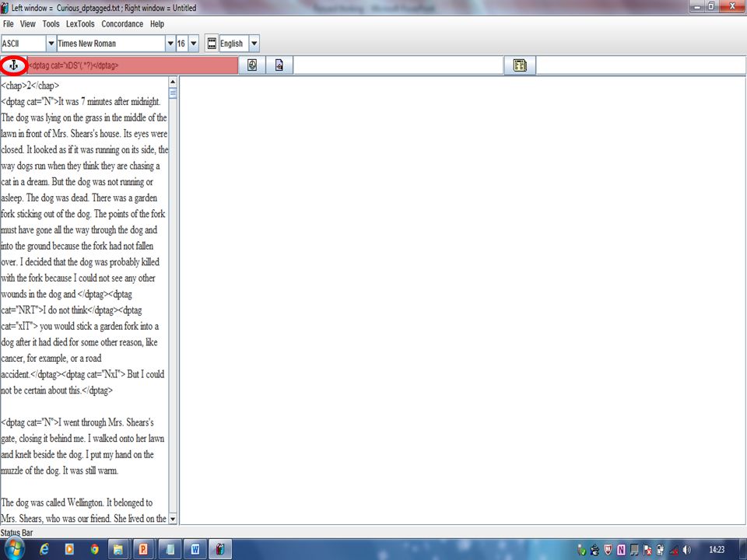Open the View menu
The height and width of the screenshot is (560, 747).
[28, 24]
